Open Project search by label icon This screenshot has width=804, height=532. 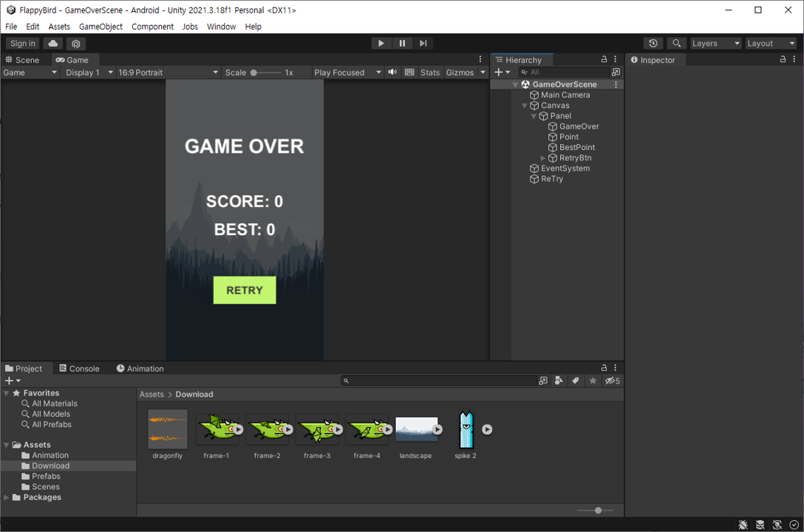click(x=576, y=381)
